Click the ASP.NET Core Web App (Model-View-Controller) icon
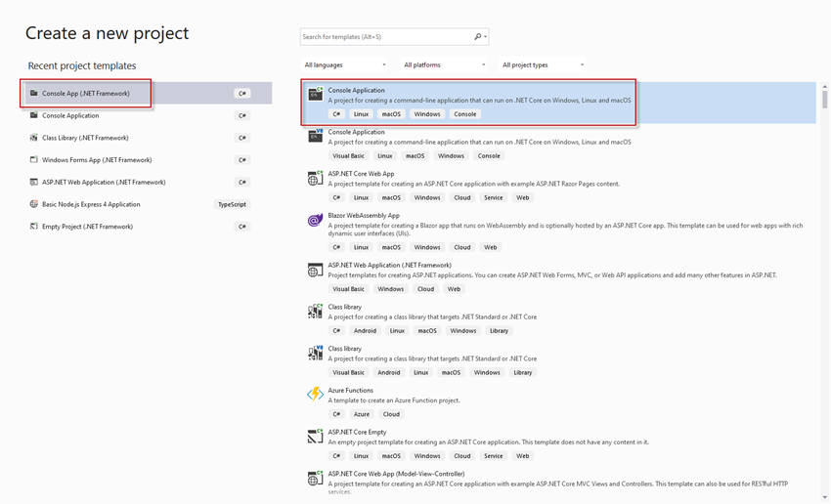831x504 pixels. (x=316, y=478)
